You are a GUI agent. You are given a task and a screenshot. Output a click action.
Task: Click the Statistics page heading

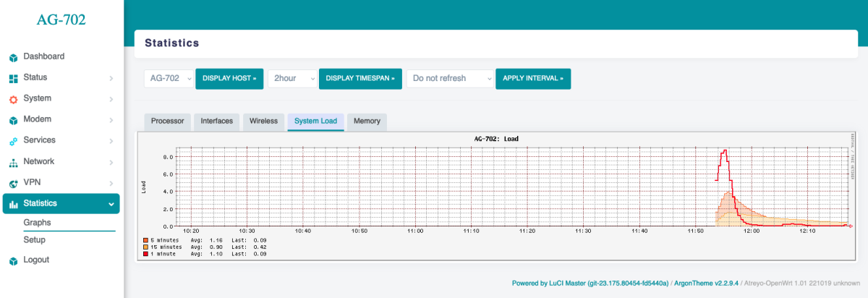(x=171, y=43)
